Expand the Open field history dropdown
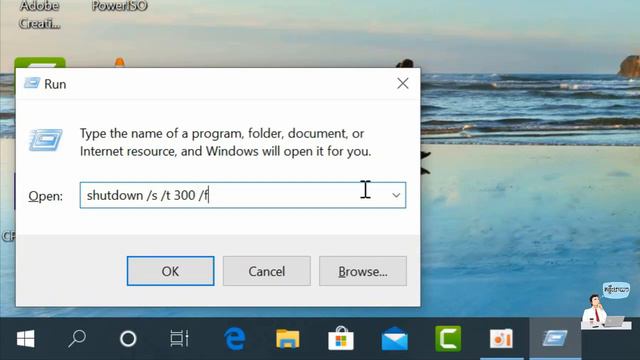 pos(396,196)
